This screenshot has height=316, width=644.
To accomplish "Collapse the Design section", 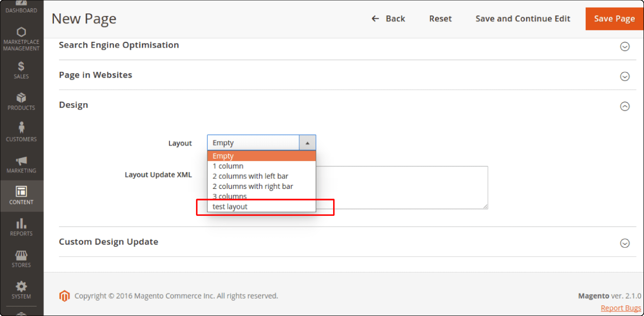I will click(x=624, y=106).
